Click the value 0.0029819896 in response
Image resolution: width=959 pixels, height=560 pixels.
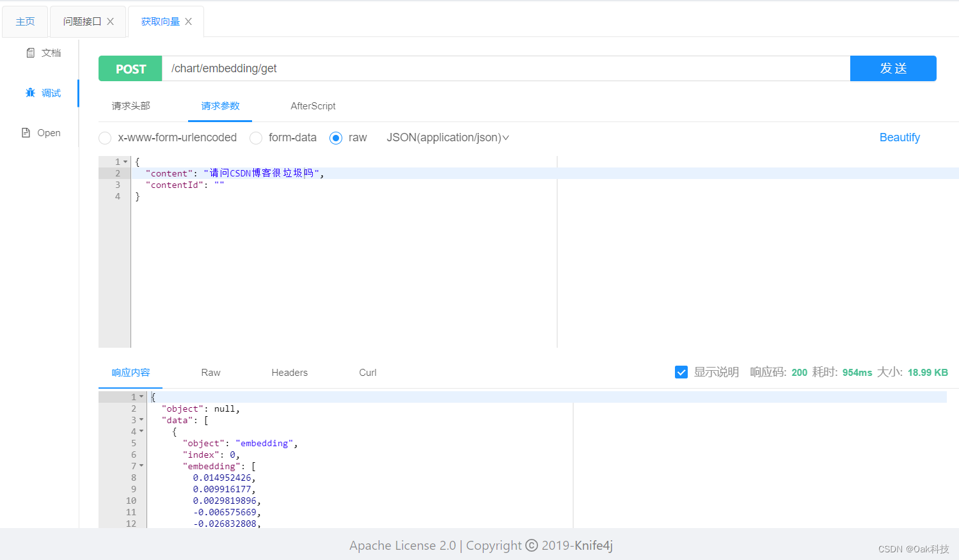[x=225, y=501]
